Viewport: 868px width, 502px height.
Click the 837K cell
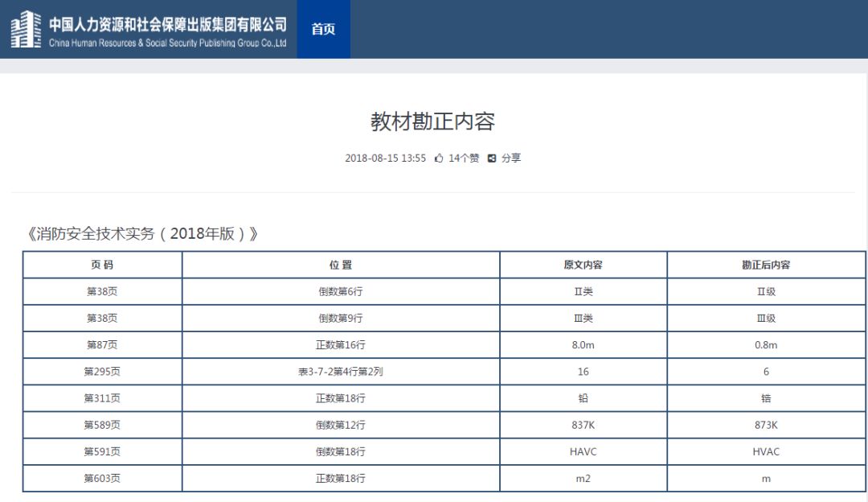pos(583,425)
